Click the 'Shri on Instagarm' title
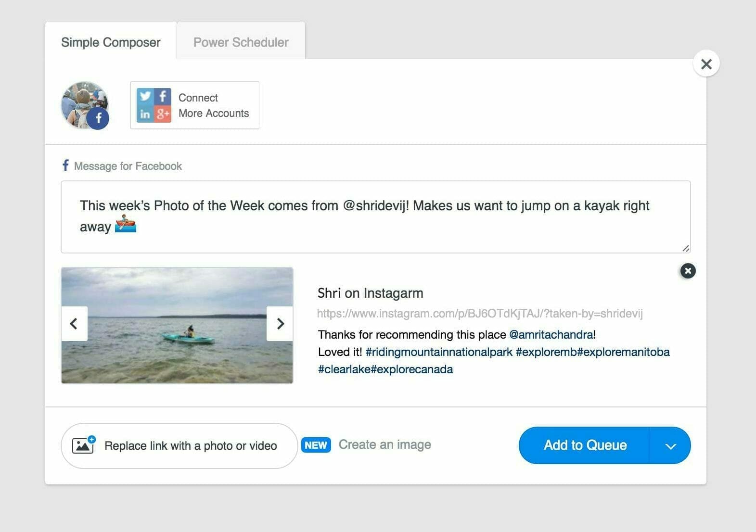 click(371, 293)
